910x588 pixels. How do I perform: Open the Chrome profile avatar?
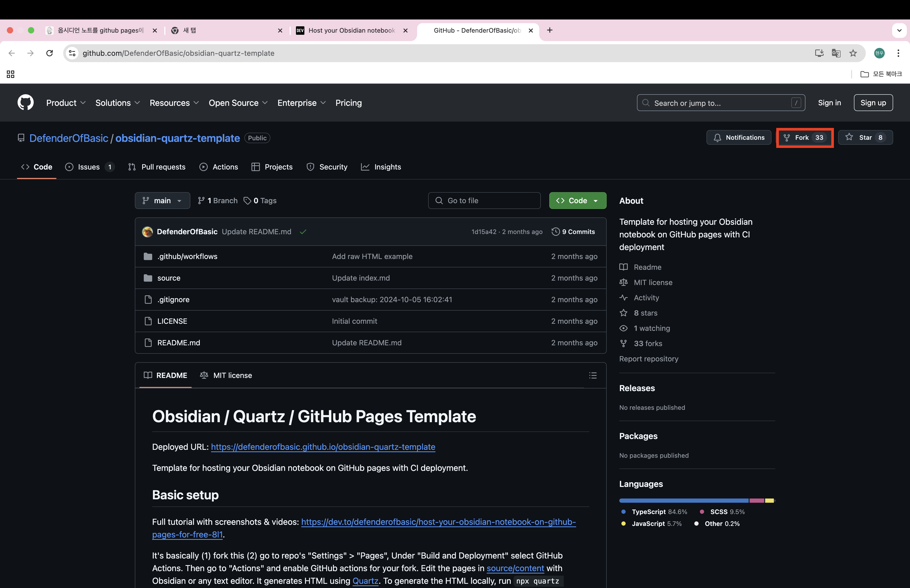879,53
